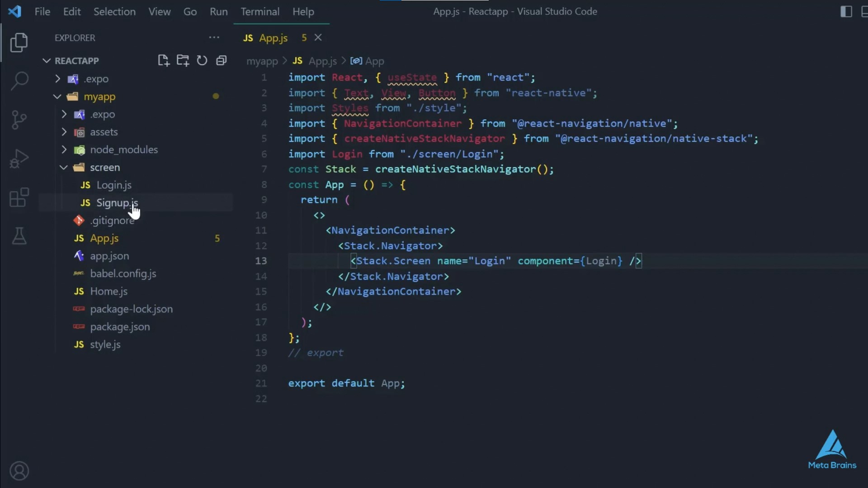Open Terminal menu in menu bar
The height and width of the screenshot is (488, 868).
(260, 11)
